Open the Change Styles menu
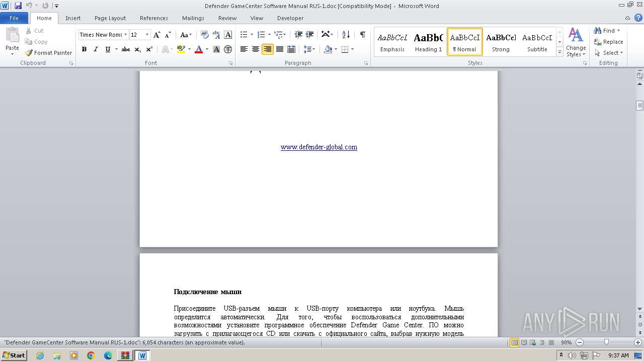Screen dimensions: 644x362 tap(576, 42)
